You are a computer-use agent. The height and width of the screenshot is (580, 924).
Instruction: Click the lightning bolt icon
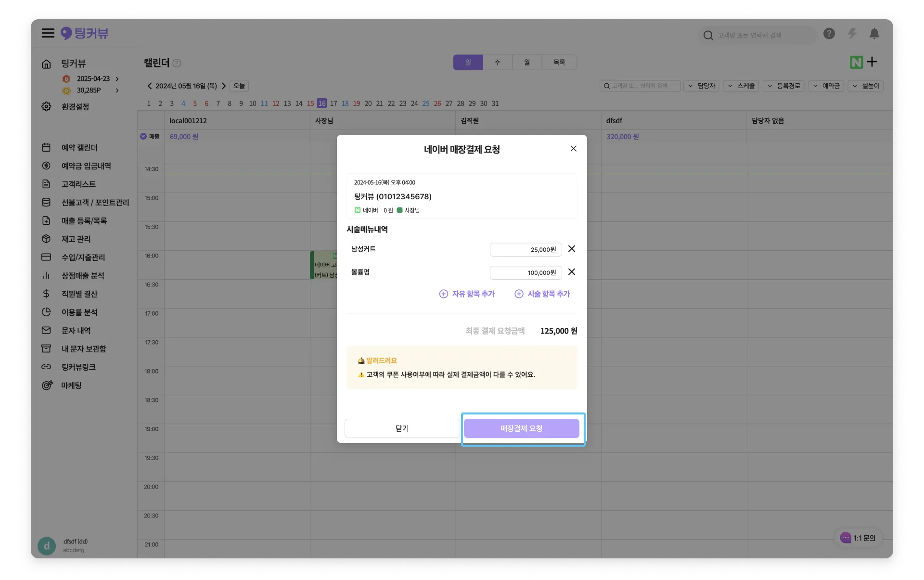852,34
